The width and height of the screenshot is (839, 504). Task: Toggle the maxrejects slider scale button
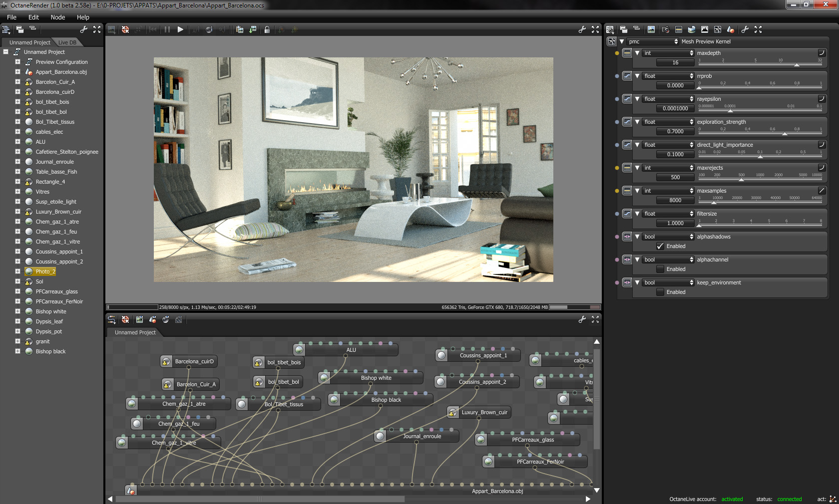822,167
